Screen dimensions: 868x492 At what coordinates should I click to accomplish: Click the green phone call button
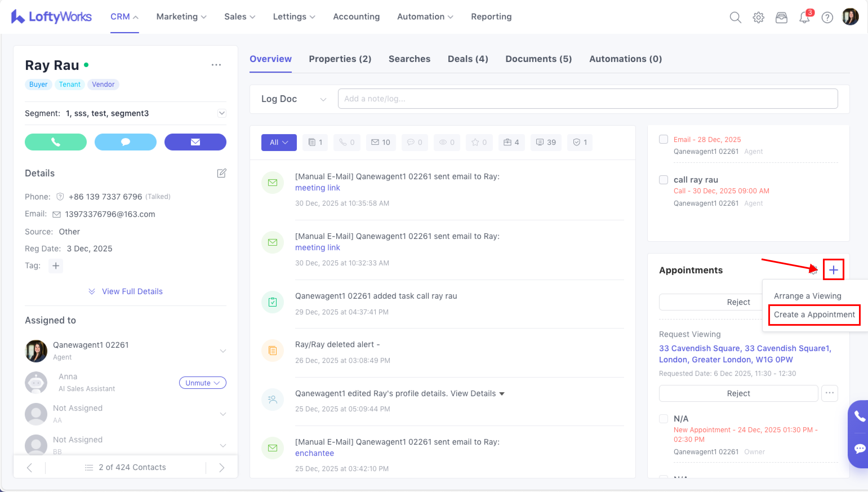pyautogui.click(x=55, y=142)
